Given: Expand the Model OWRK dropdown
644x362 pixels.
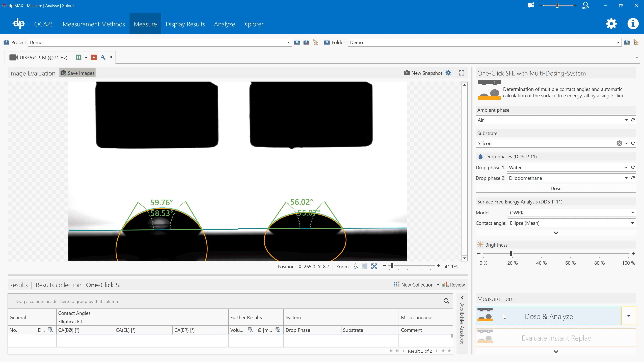Looking at the screenshot, I should click(632, 213).
